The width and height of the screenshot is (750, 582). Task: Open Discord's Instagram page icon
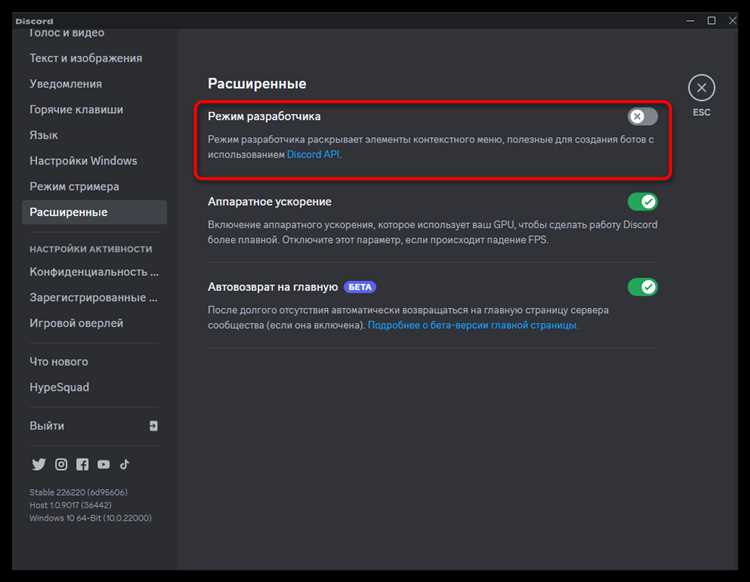point(61,464)
